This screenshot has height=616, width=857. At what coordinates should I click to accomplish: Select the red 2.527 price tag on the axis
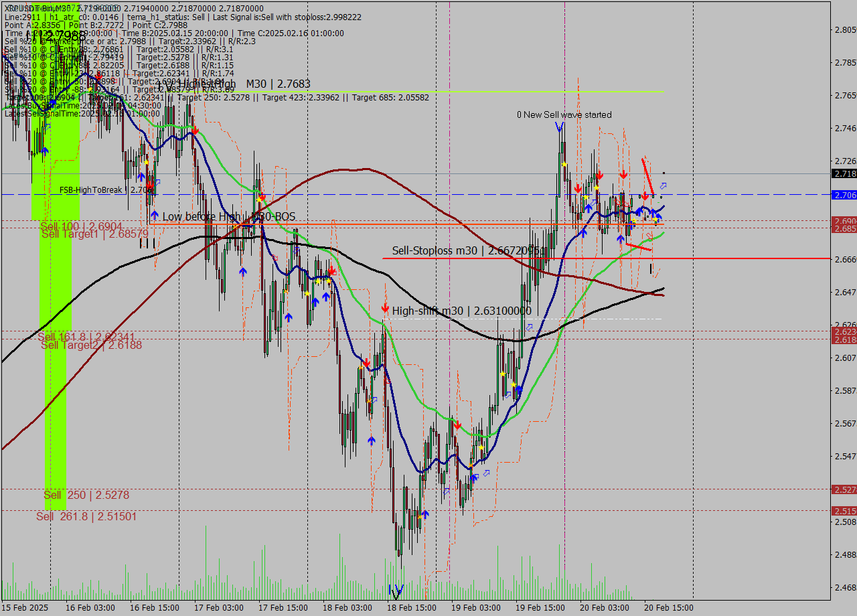pyautogui.click(x=844, y=489)
